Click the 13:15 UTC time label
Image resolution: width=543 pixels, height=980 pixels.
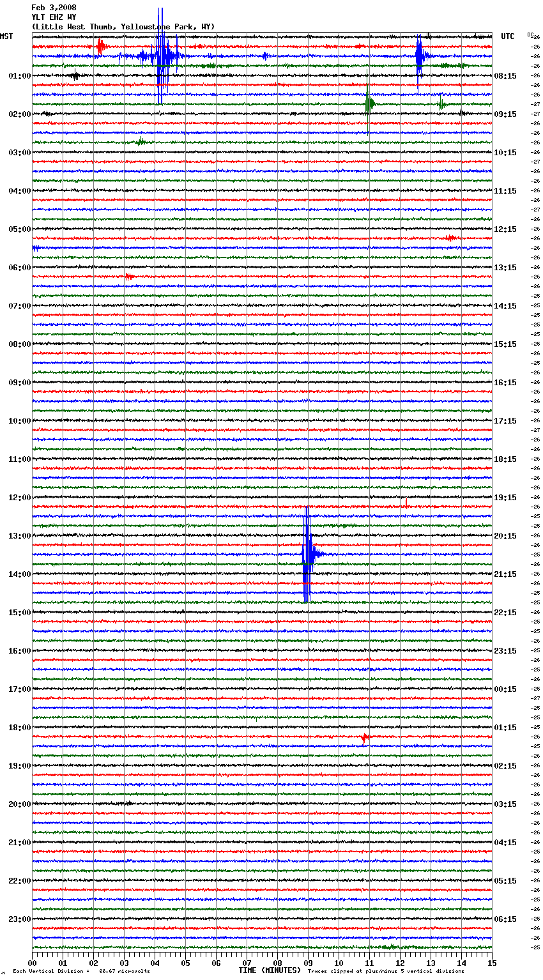(505, 268)
